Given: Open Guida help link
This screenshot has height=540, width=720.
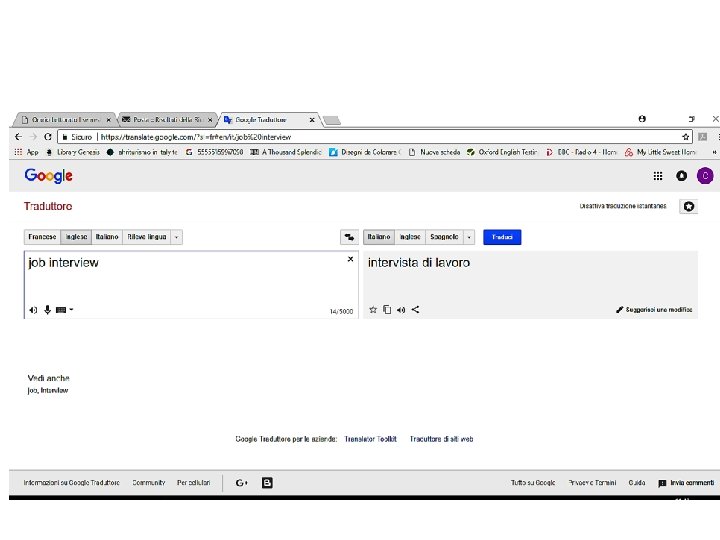Looking at the screenshot, I should 637,483.
